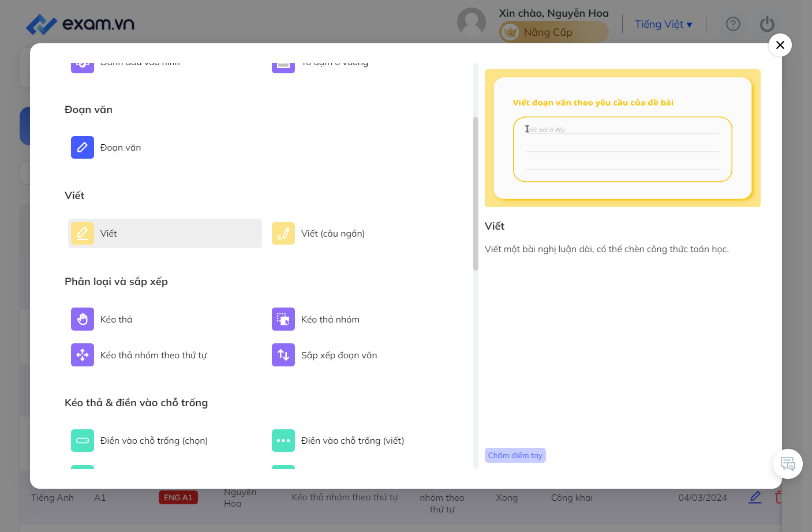Click Điền vào chỗ trống (viết) dots icon
This screenshot has height=532, width=812.
click(x=283, y=440)
